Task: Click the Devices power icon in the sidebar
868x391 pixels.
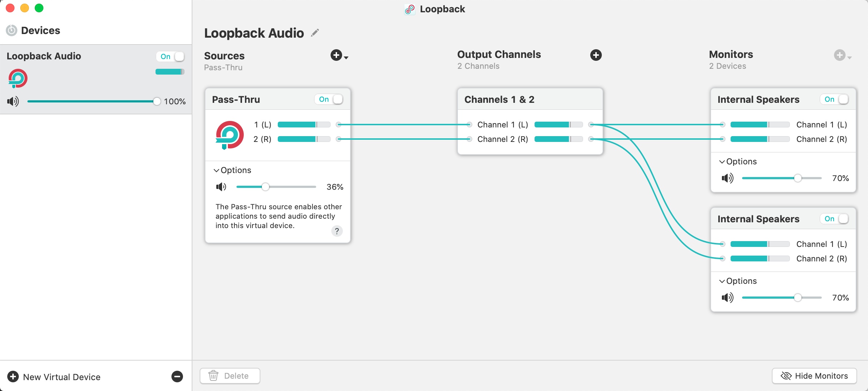Action: [12, 30]
